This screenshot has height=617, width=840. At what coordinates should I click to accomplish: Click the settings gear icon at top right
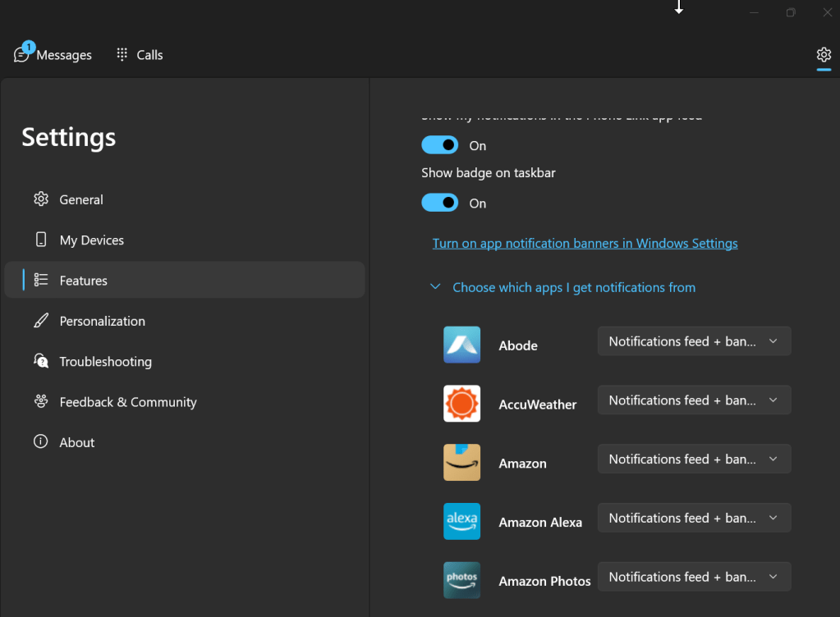tap(824, 55)
